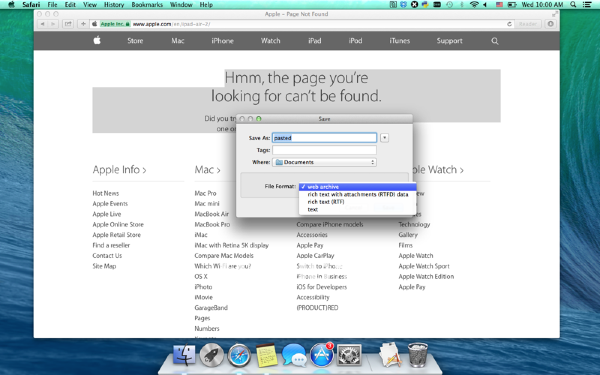
Task: Open Notification Center icon
Action: click(587, 5)
